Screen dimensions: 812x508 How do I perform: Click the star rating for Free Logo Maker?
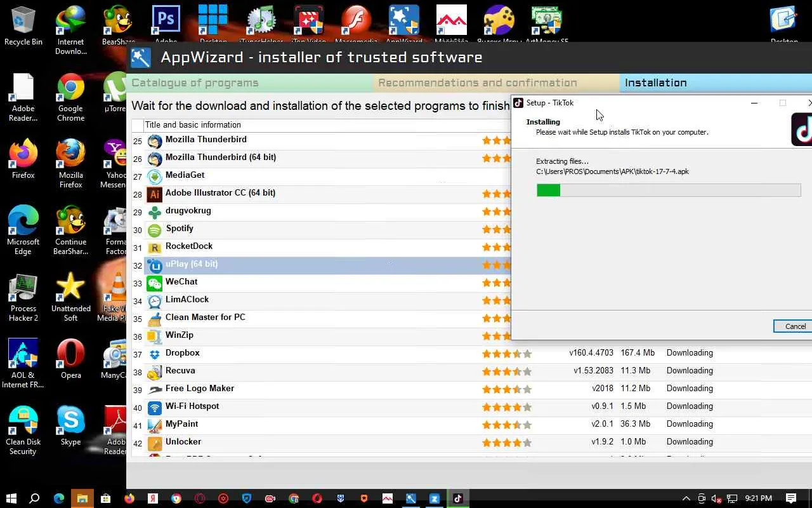507,389
